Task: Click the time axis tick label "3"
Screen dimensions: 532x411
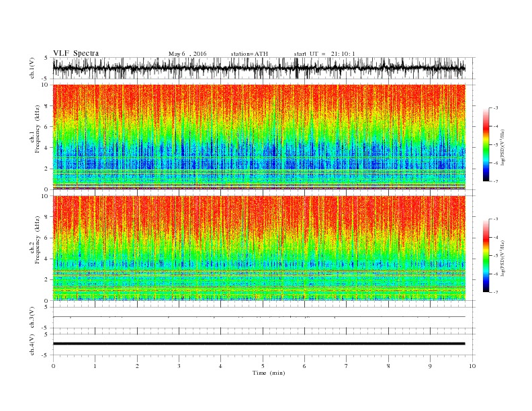Action: [x=179, y=366]
